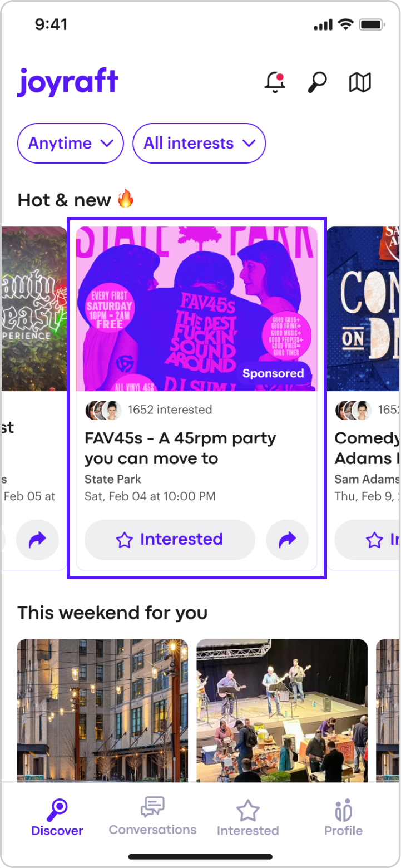Screen dimensions: 401x868
Task: Open the Interested tab
Action: click(x=248, y=818)
